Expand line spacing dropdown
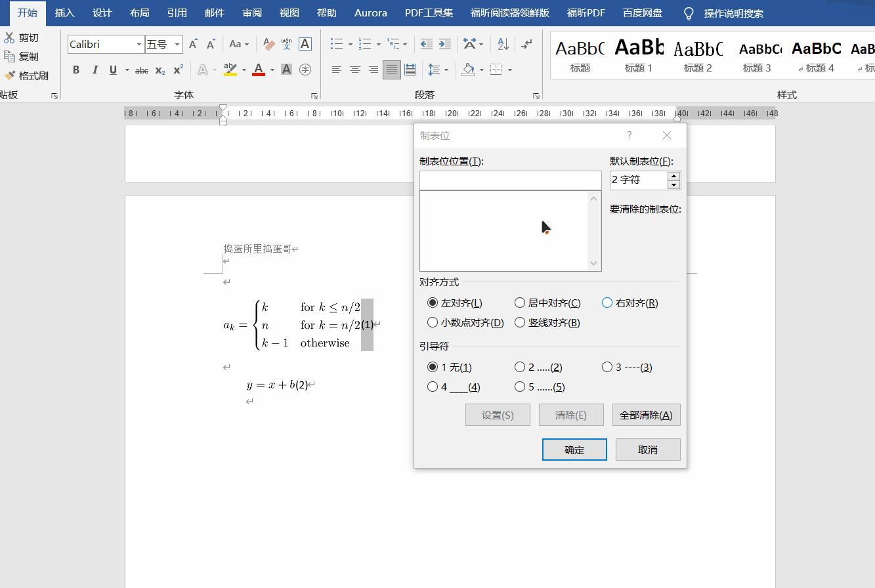The width and height of the screenshot is (875, 588). [x=446, y=70]
